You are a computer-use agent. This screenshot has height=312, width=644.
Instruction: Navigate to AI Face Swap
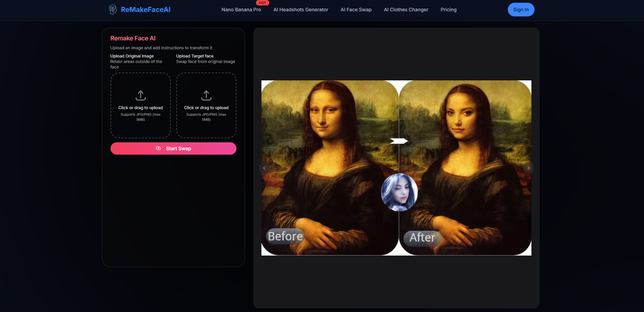[x=356, y=10]
